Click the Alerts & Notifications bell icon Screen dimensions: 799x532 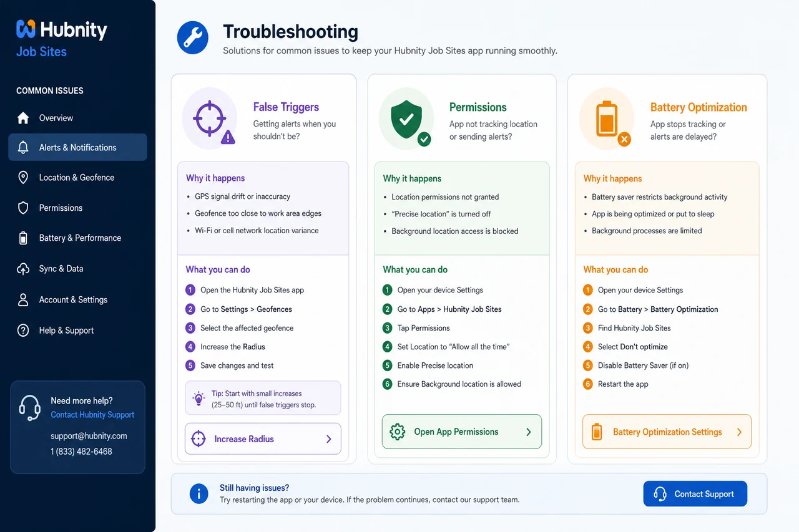click(23, 147)
